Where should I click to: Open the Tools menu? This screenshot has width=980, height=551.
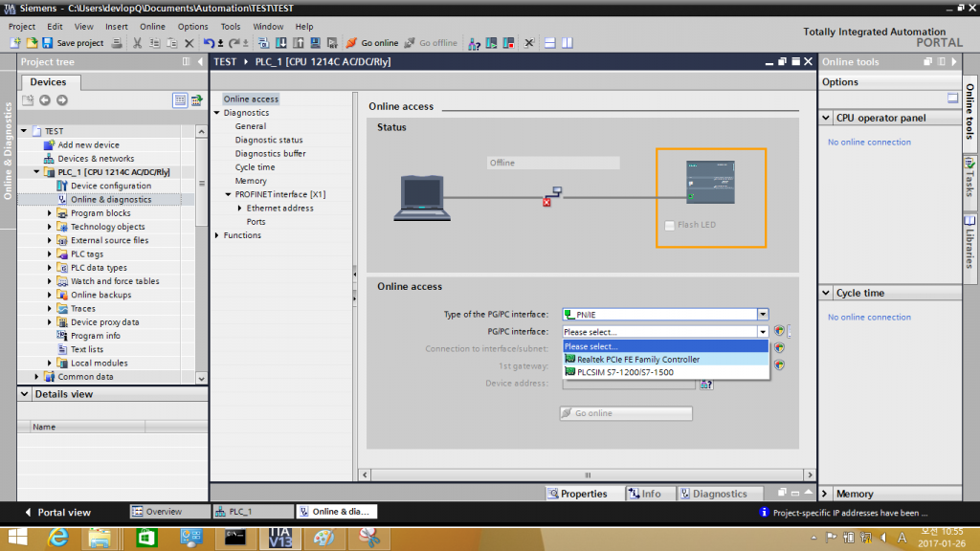[x=230, y=26]
